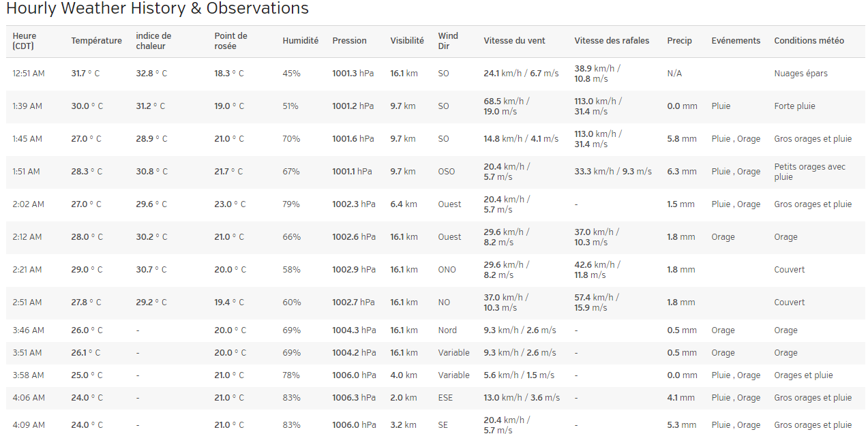868x434 pixels.
Task: Click the indice de chaleur header
Action: point(153,41)
